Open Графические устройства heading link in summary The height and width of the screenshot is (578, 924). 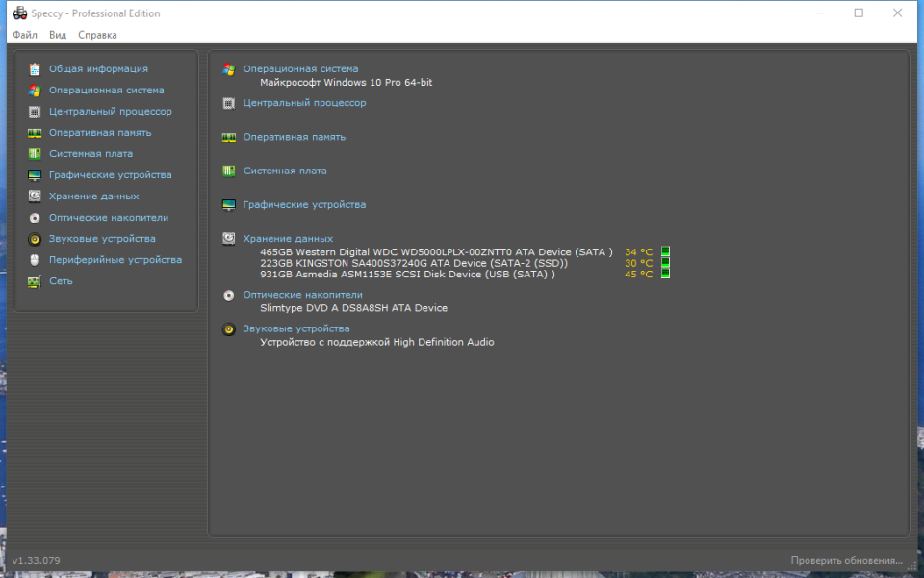[x=304, y=204]
